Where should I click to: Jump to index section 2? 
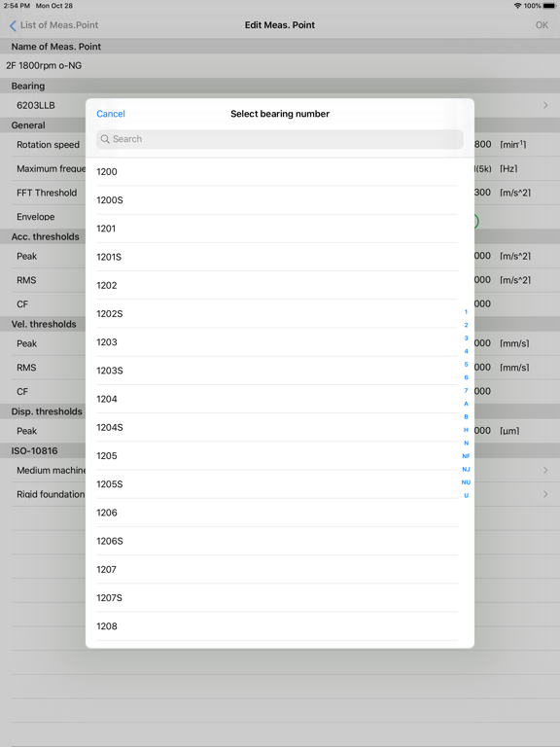coord(467,325)
